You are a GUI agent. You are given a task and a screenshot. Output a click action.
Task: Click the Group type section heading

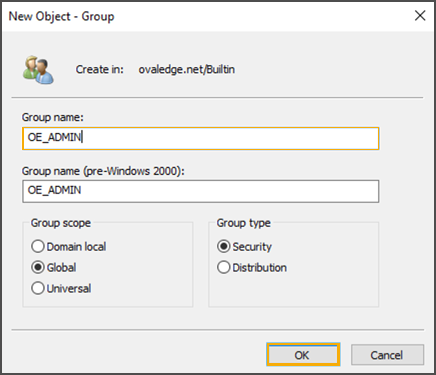point(243,223)
